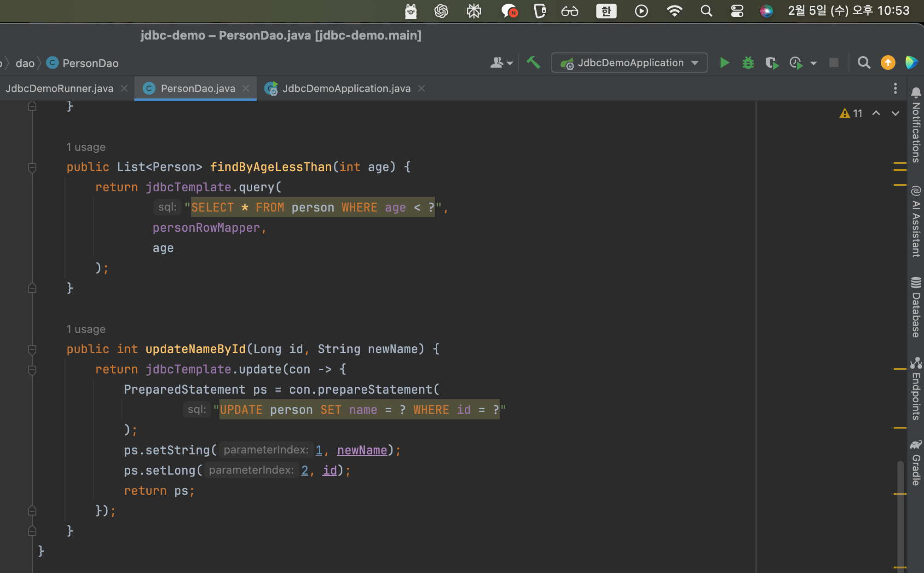This screenshot has height=573, width=924.
Task: Collapse the findByAgeLessThan method fold marker
Action: [32, 167]
